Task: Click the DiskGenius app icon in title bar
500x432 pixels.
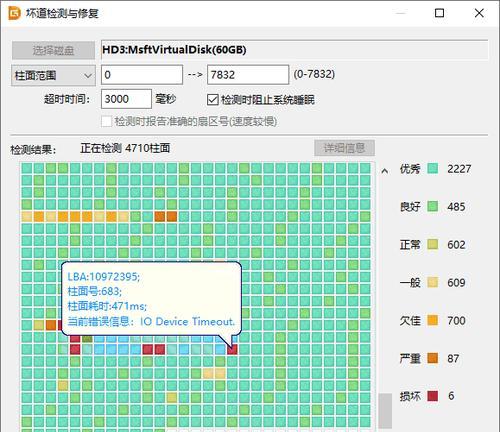Action: pyautogui.click(x=14, y=13)
